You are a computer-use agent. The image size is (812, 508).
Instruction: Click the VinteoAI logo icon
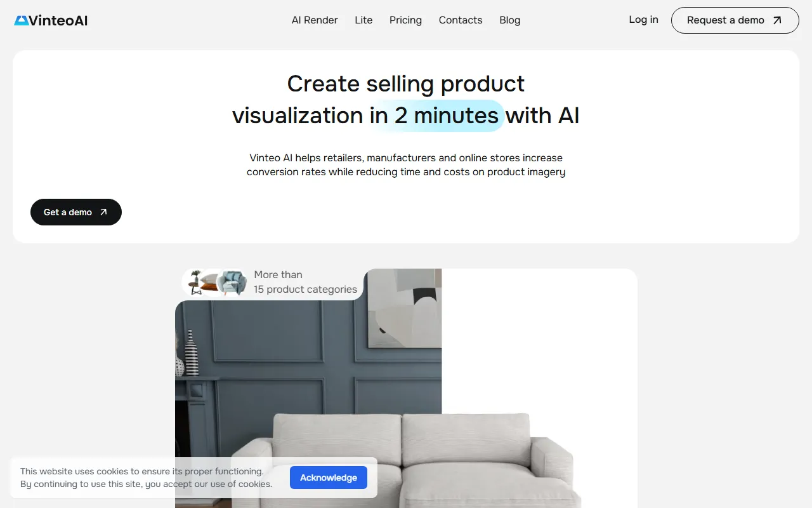pyautogui.click(x=22, y=20)
